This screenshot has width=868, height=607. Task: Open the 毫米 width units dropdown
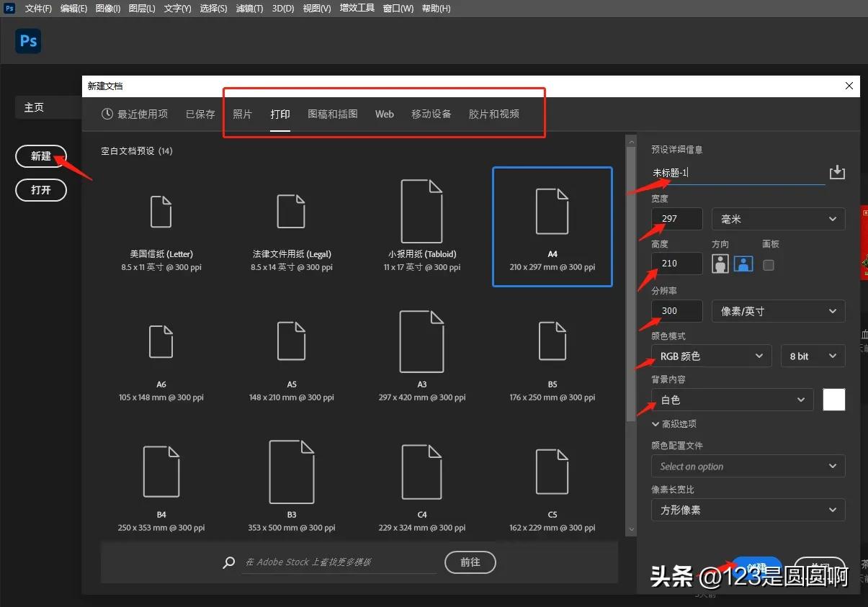click(778, 219)
